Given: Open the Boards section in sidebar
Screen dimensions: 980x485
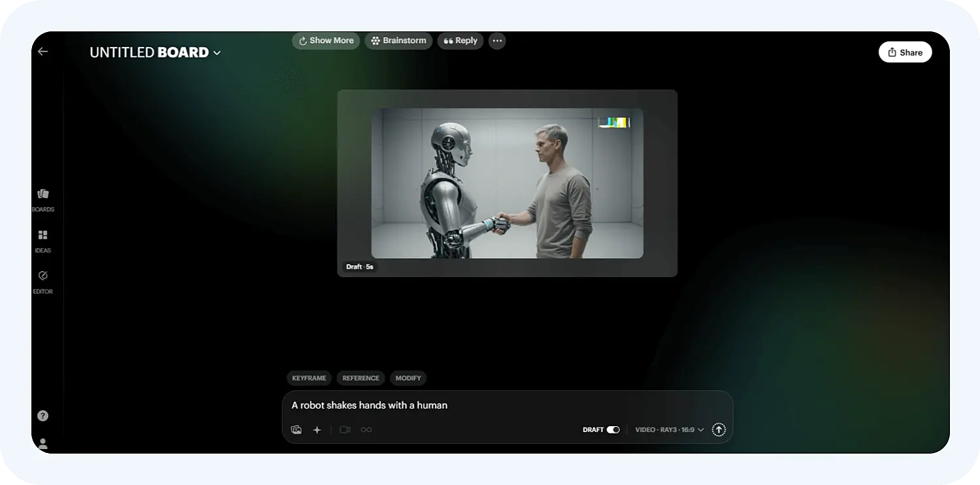Looking at the screenshot, I should pyautogui.click(x=43, y=194).
